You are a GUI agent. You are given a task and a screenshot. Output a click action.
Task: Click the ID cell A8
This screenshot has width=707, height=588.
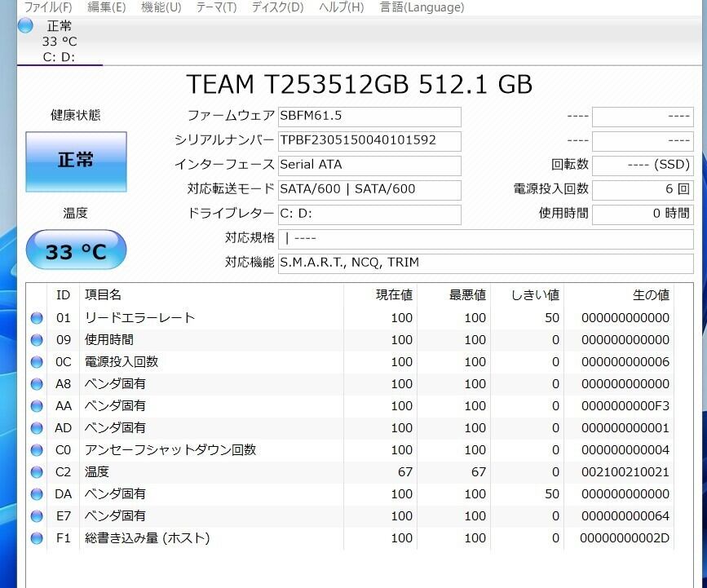63,384
